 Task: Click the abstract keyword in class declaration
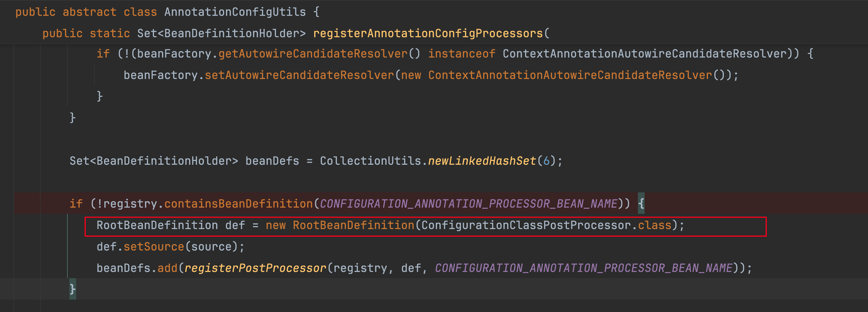click(x=89, y=12)
